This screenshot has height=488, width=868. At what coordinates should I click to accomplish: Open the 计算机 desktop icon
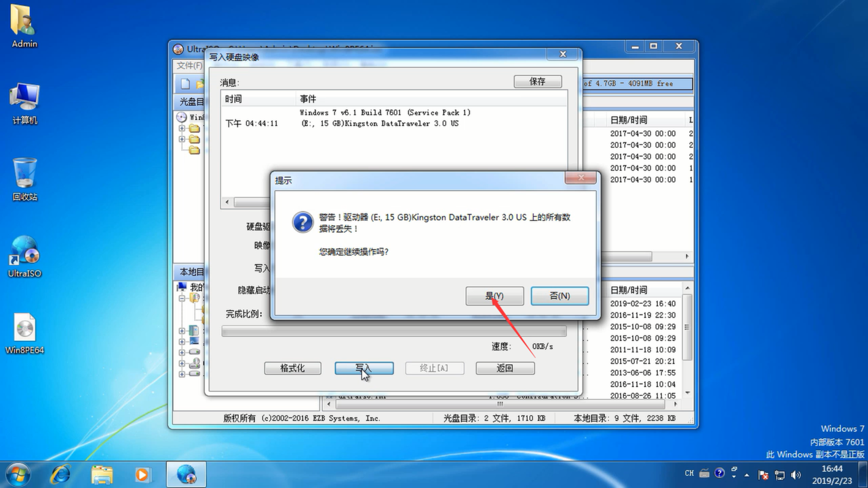[x=24, y=104]
